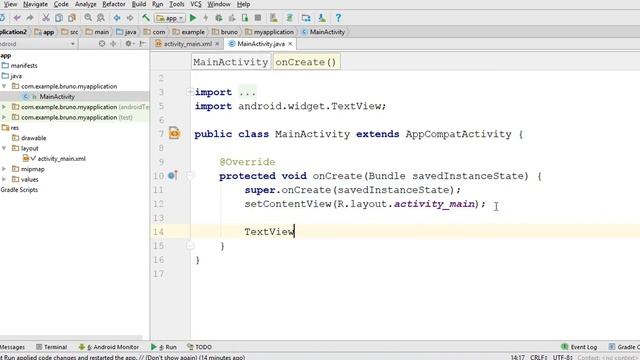Expand the androidTest package node
Screen dimensions: 640x360
click(x=4, y=107)
